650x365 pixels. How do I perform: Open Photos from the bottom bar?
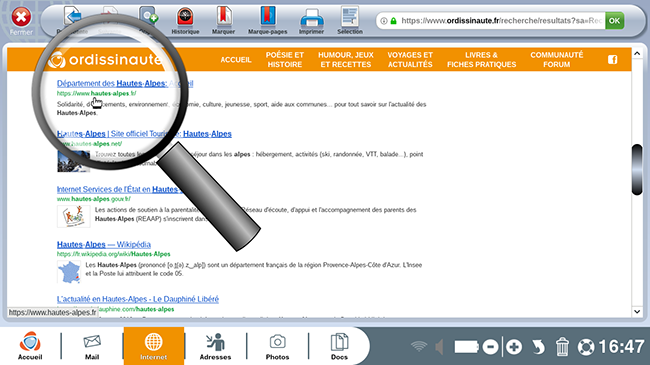(x=277, y=346)
